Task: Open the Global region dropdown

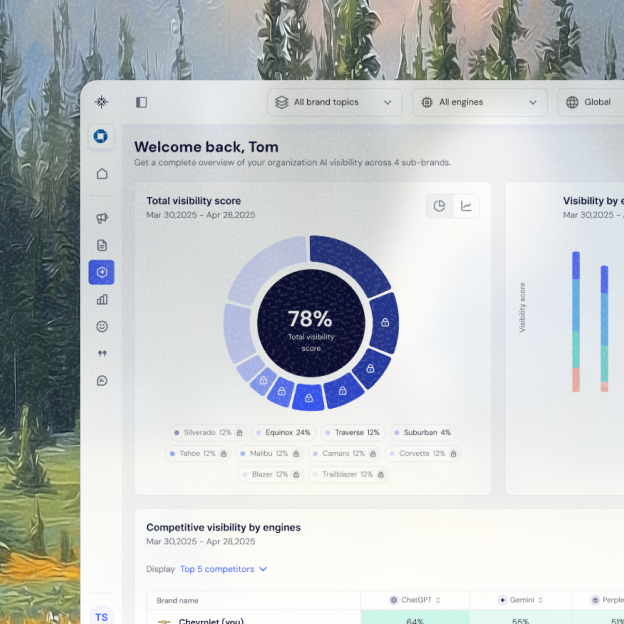Action: [591, 102]
